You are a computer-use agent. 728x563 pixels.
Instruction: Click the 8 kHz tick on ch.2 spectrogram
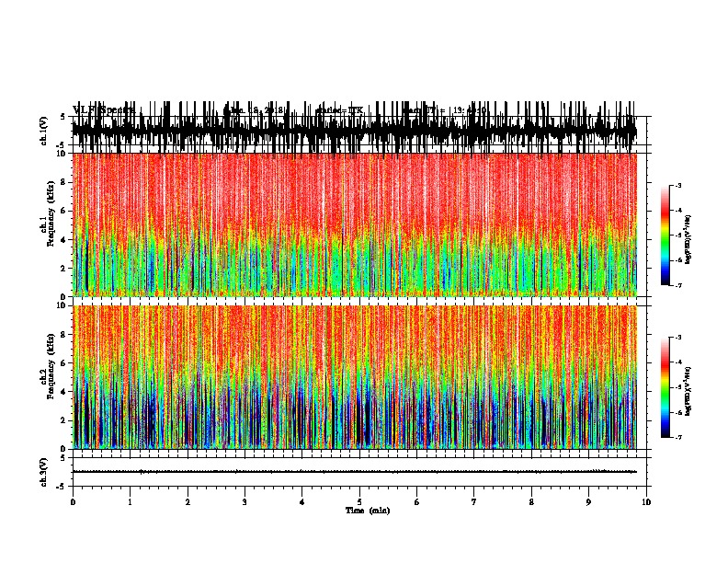point(63,335)
